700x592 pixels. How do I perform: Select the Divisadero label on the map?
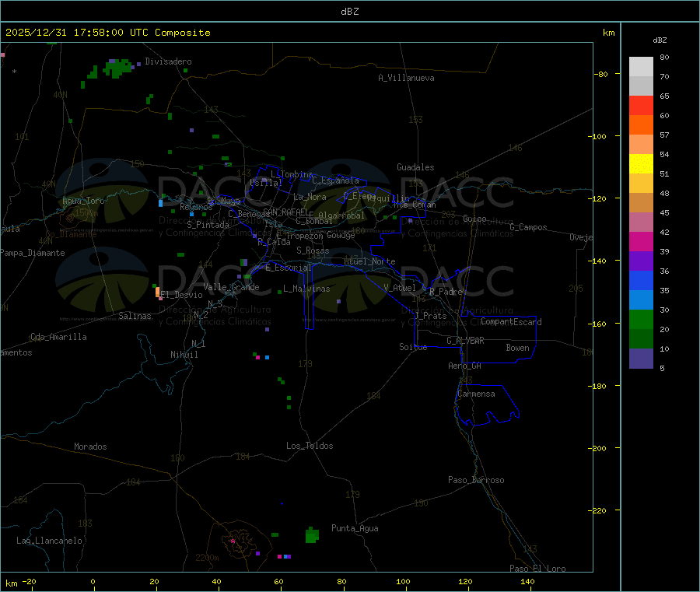(168, 61)
